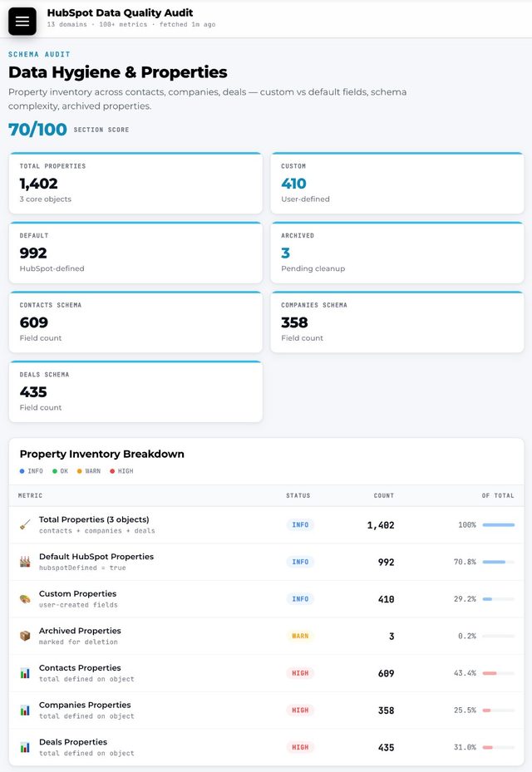Select the Deals Properties row title
This screenshot has height=772, width=532.
click(x=73, y=742)
